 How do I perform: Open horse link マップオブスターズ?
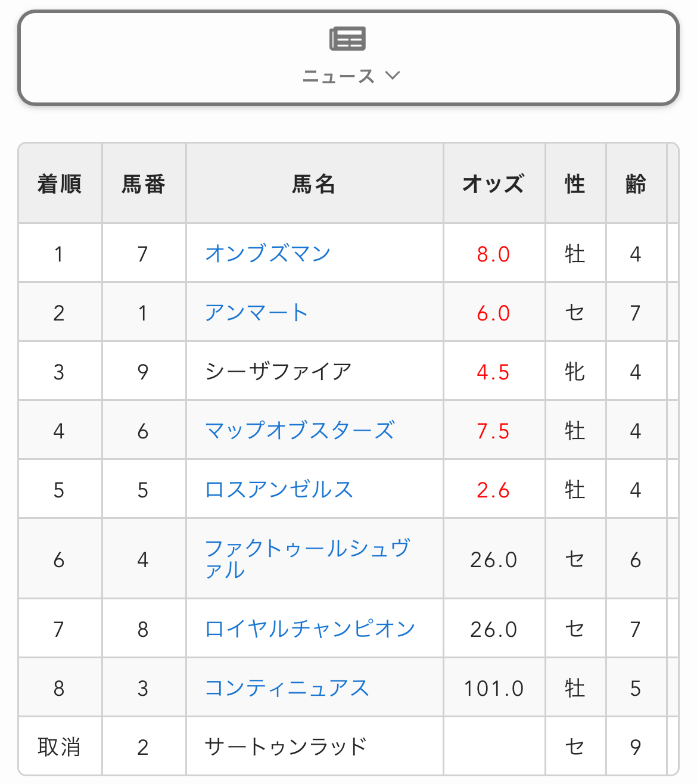[x=299, y=431]
